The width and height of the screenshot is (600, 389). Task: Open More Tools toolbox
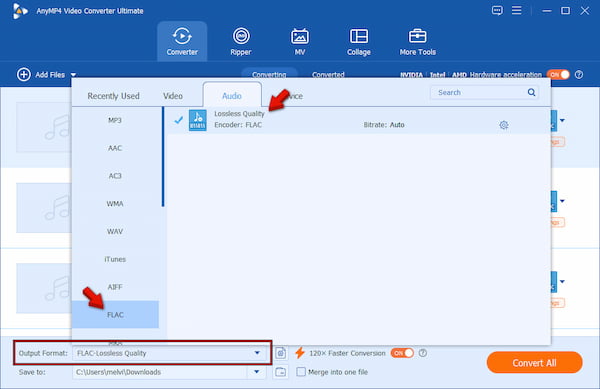coord(417,41)
